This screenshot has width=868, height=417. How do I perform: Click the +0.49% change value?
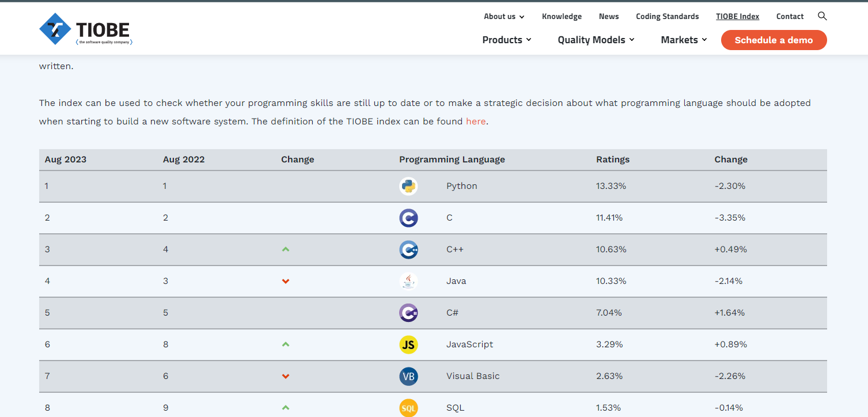[x=731, y=249]
